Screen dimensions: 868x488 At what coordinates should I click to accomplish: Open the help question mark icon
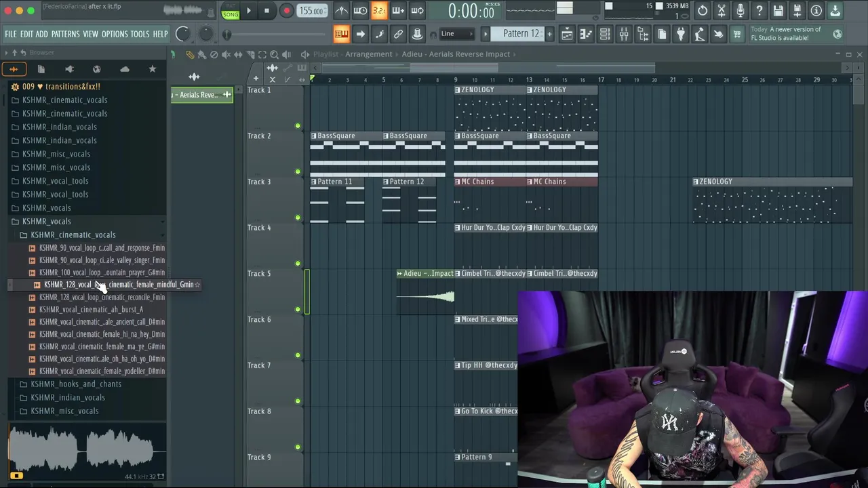click(x=759, y=11)
